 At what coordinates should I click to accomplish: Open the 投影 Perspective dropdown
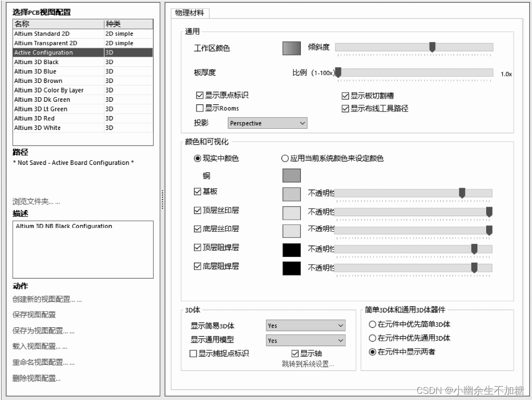267,123
